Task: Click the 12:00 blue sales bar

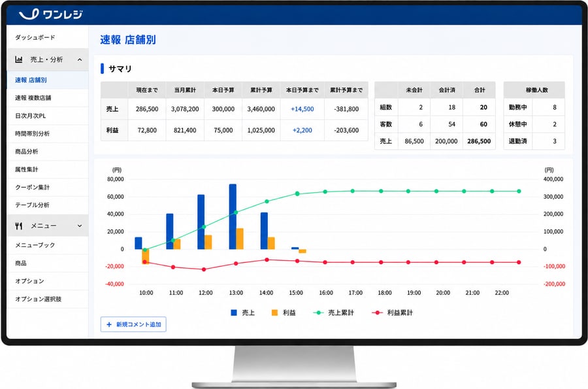Action: click(x=201, y=222)
